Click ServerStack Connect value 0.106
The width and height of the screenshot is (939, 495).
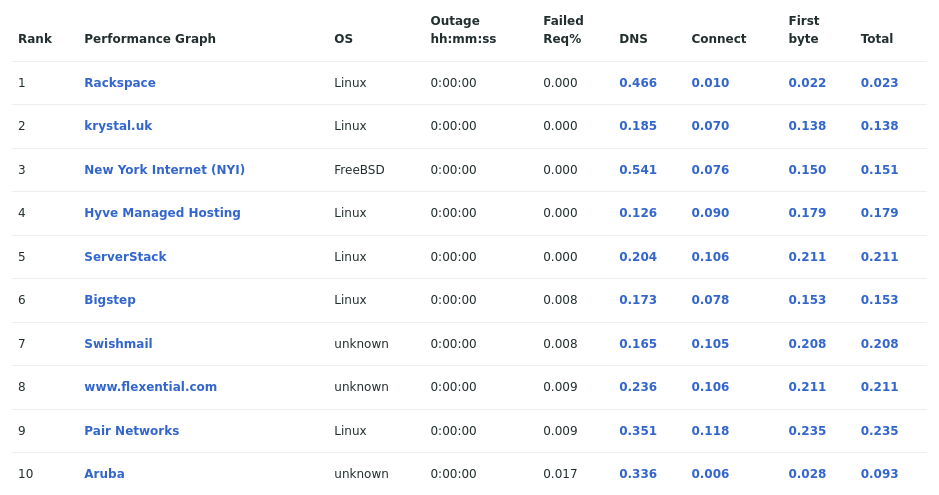click(x=710, y=257)
